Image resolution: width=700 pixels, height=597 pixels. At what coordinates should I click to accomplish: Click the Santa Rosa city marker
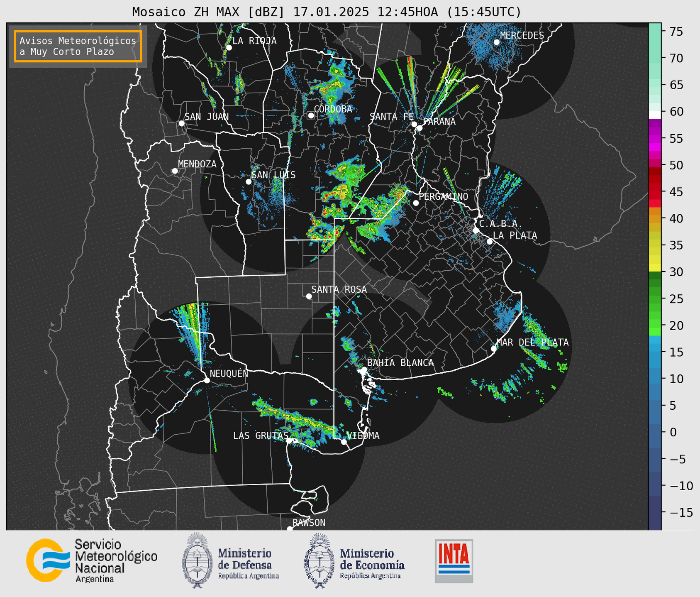coord(309,296)
